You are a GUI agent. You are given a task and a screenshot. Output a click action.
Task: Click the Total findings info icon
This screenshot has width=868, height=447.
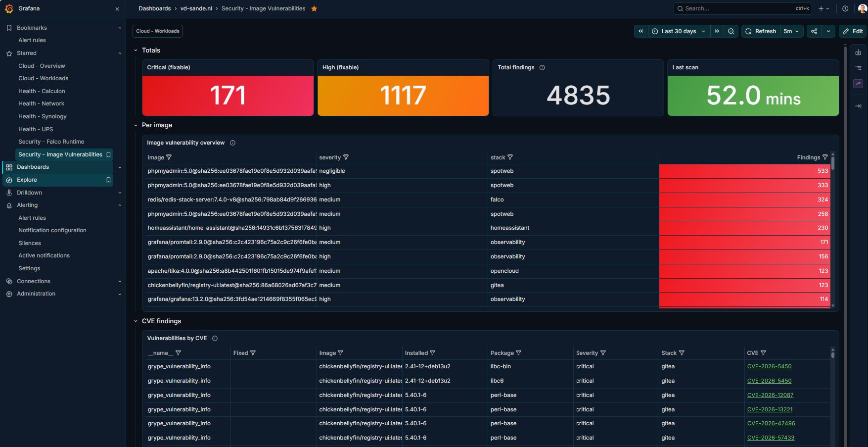(542, 67)
